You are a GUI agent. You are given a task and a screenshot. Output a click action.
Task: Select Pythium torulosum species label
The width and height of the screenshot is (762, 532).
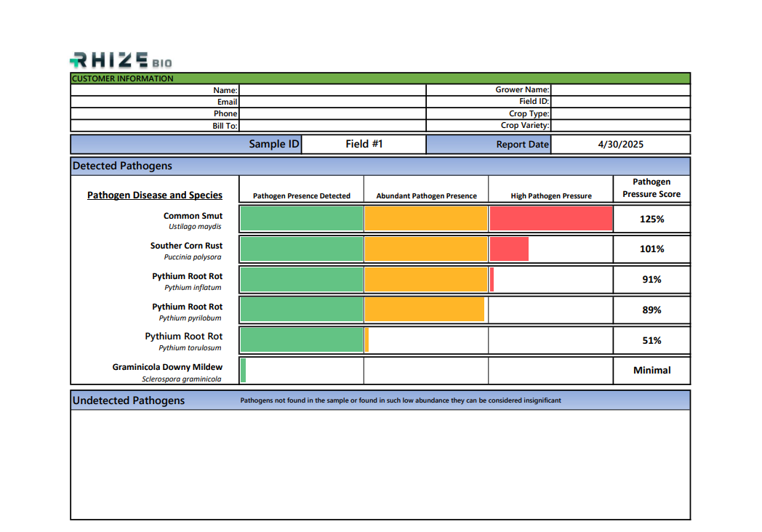190,348
